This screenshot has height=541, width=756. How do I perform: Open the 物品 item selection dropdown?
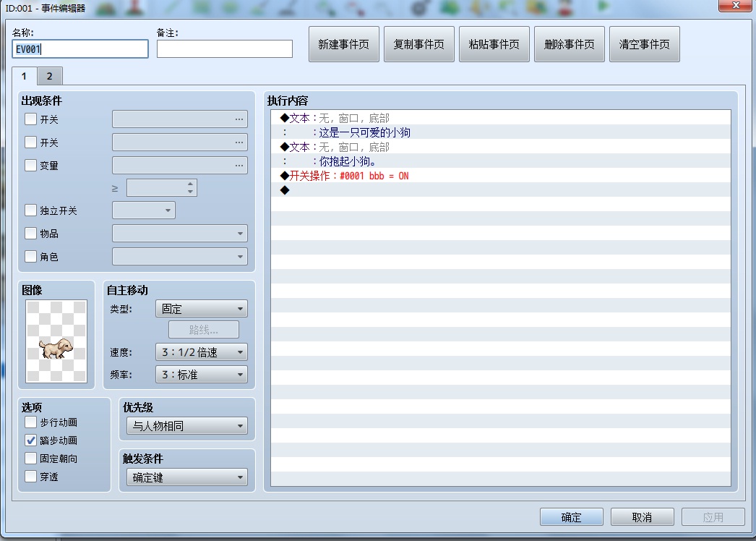[x=180, y=234]
